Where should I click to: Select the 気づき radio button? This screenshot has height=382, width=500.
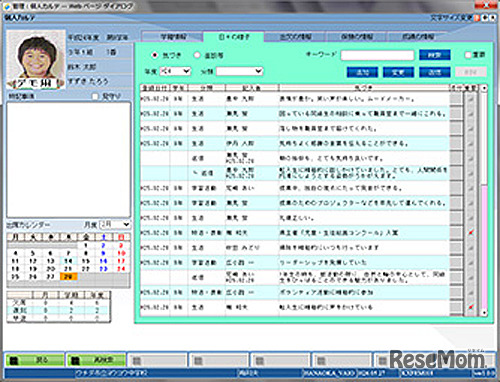pos(155,55)
